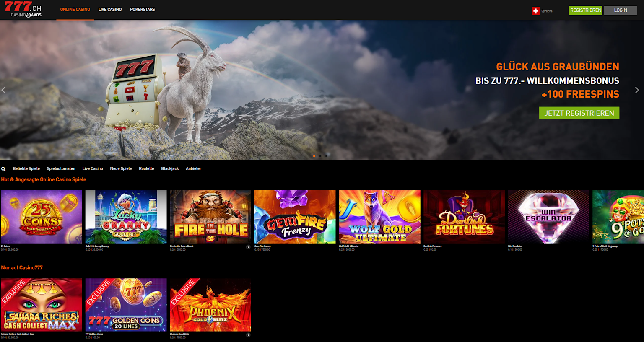Select the first carousel dot indicator

pyautogui.click(x=314, y=156)
